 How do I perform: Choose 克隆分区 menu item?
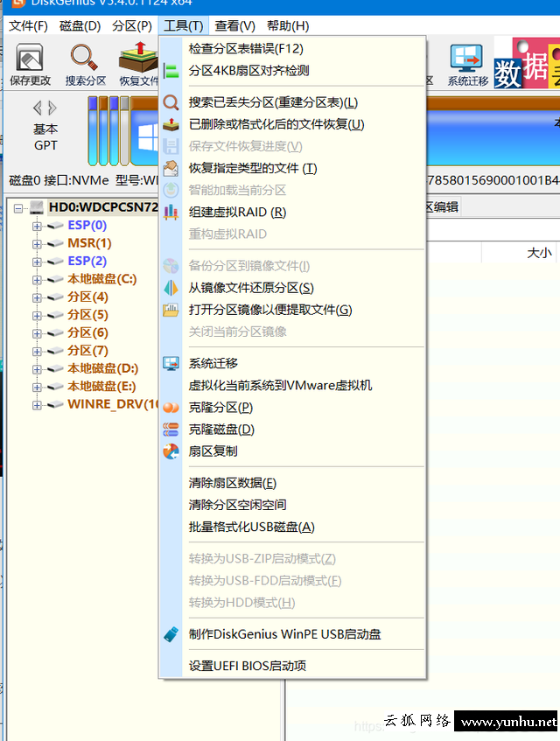(x=293, y=408)
